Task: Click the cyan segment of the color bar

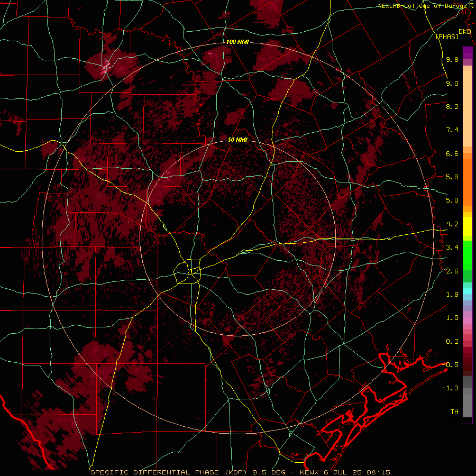Action: [467, 291]
